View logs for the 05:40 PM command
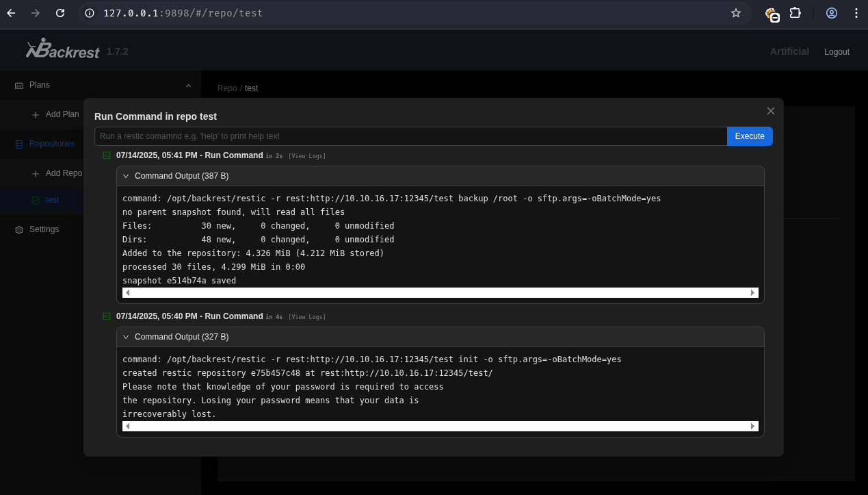The image size is (868, 495). click(x=307, y=317)
